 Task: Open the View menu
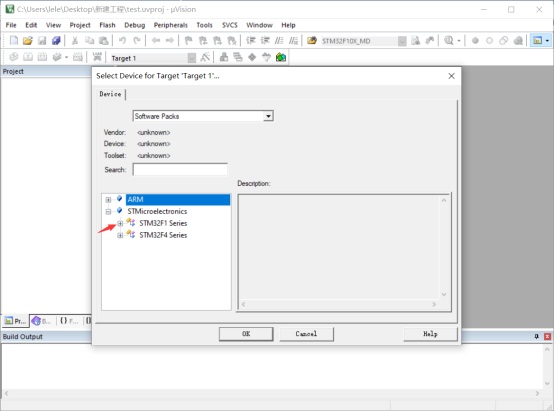pos(53,25)
